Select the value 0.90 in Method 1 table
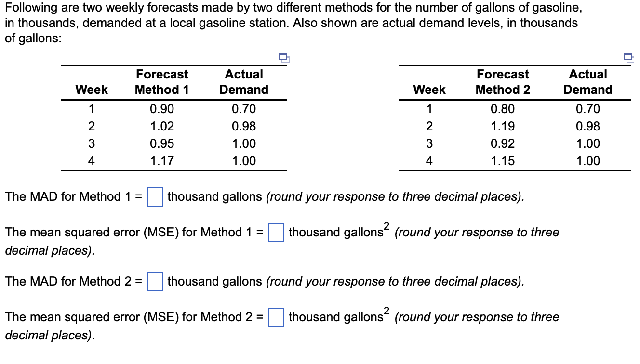This screenshot has width=640, height=364. tap(162, 109)
